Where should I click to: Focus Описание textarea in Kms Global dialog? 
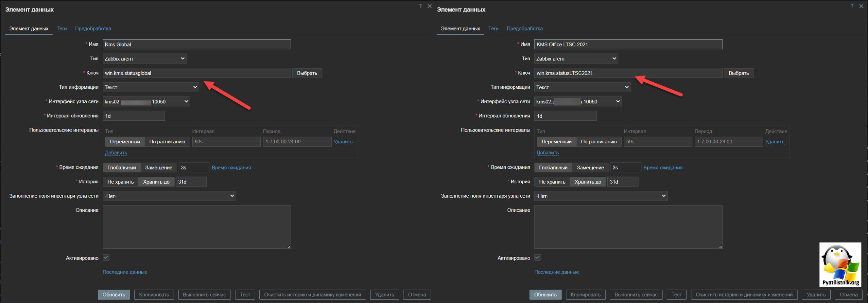click(x=197, y=227)
